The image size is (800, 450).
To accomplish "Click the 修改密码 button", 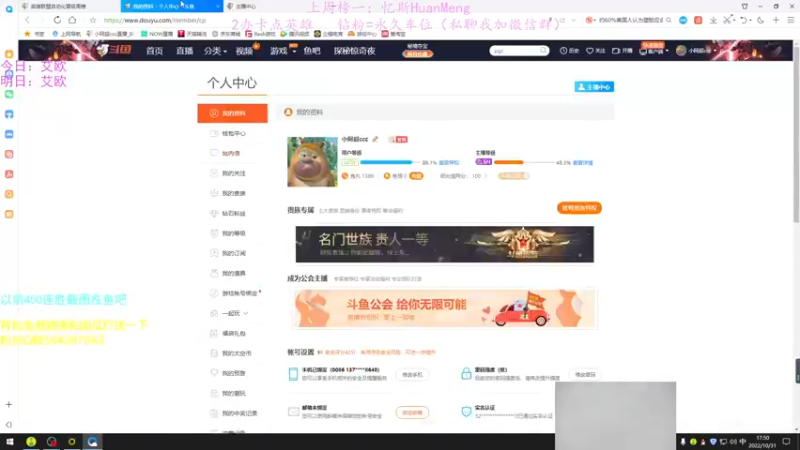I will pos(585,374).
